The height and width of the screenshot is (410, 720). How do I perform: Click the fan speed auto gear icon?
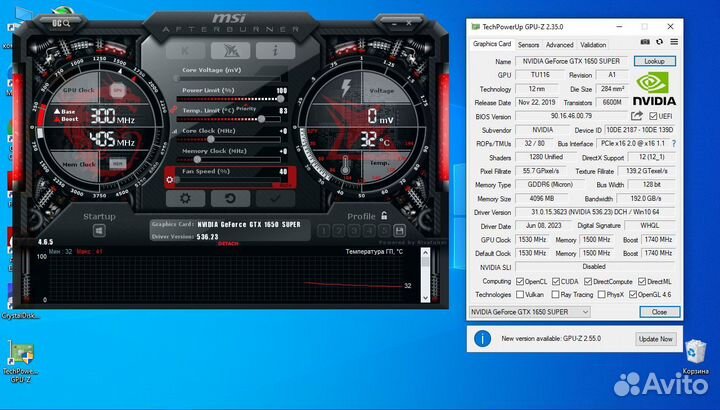click(x=170, y=180)
